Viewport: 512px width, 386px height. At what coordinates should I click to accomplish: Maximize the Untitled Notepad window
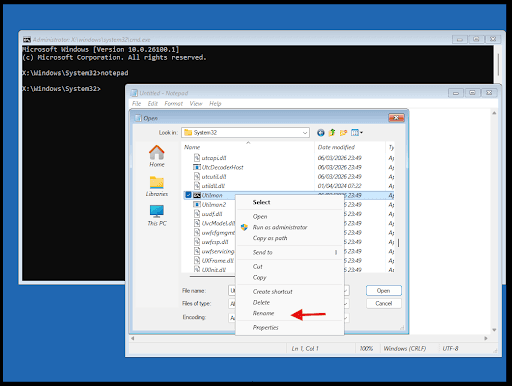(x=472, y=93)
